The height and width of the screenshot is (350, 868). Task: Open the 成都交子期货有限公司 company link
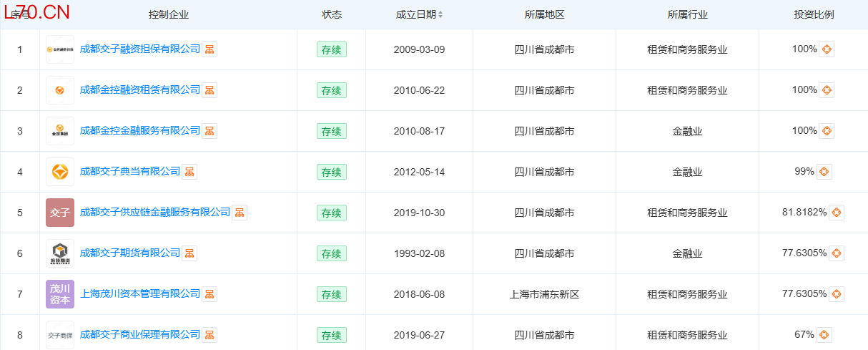(130, 253)
